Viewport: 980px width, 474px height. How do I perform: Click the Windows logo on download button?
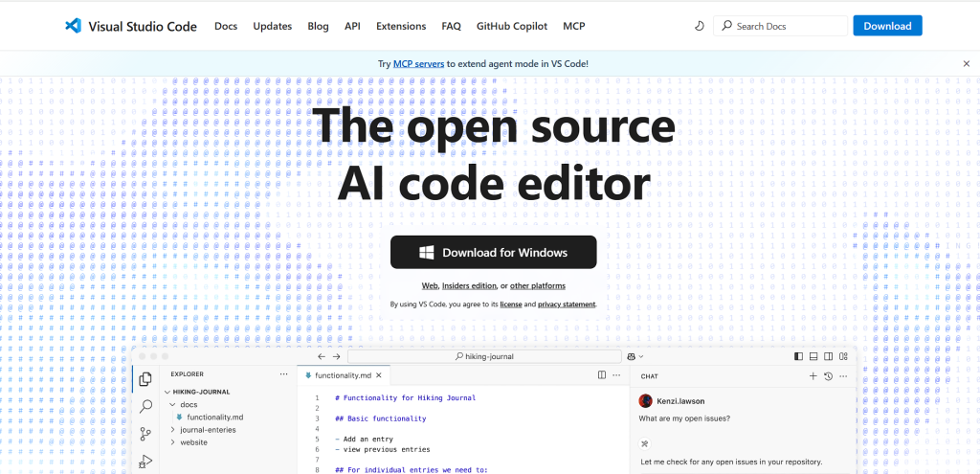(x=427, y=253)
